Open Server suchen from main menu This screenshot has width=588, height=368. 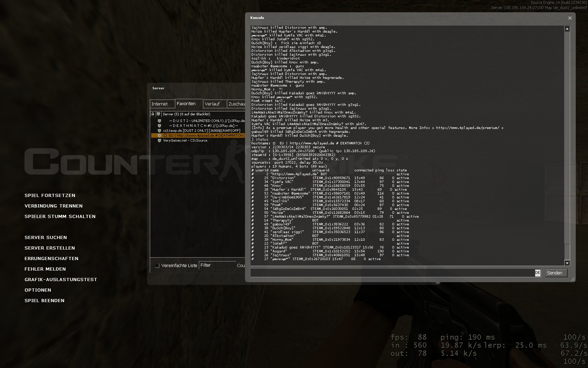(45, 237)
